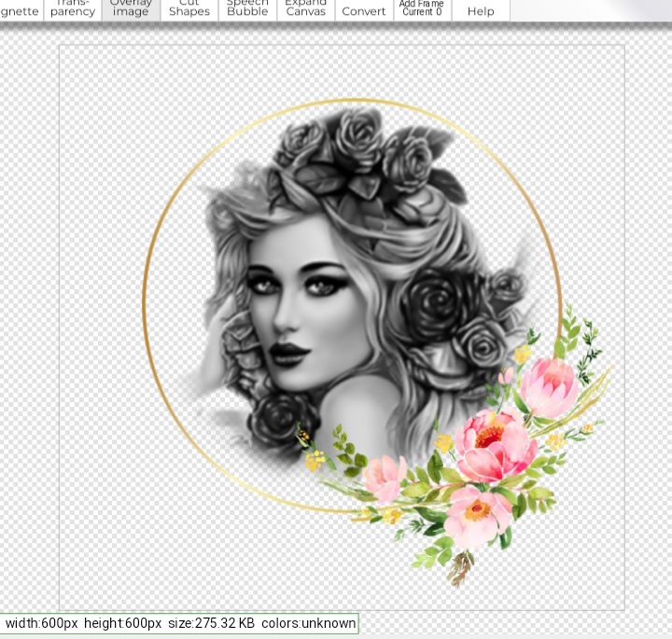Click the colors:unknown label in status bar
Screen dimensions: 672x639
(x=308, y=623)
